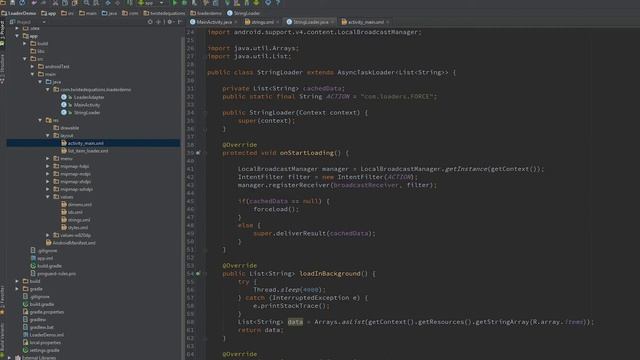Select LoaderDemo.iml in the tree

click(43, 335)
